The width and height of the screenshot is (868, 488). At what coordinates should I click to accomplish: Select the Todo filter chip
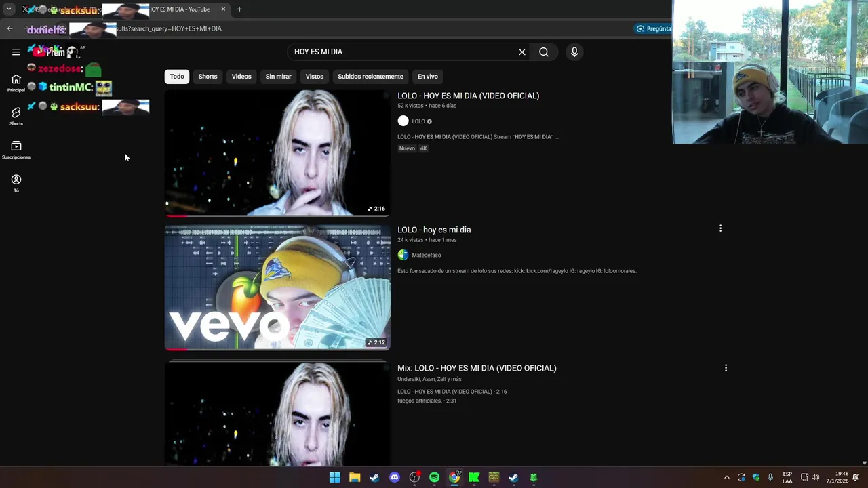pos(177,77)
